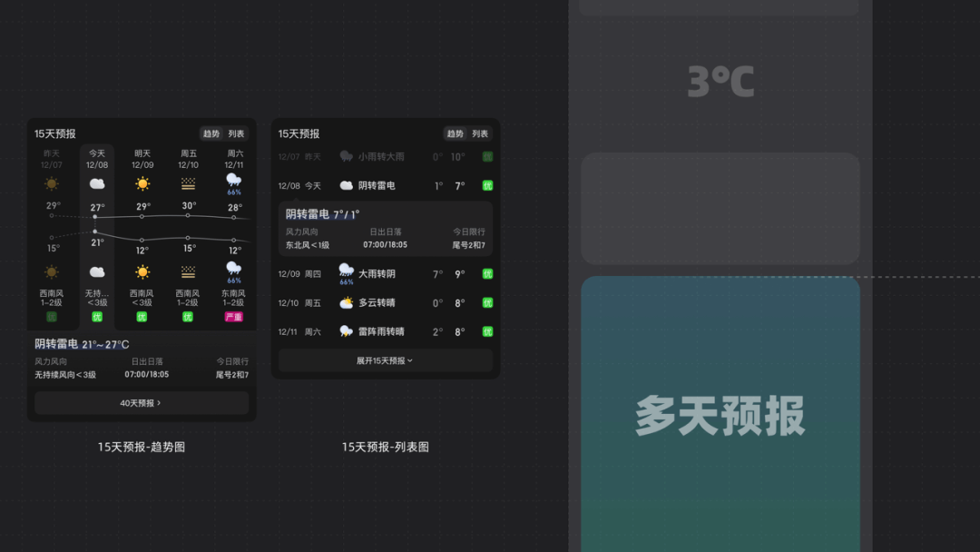Collapse the 12/08 今天 阴转雷电 row
The height and width of the screenshot is (552, 980).
click(385, 186)
